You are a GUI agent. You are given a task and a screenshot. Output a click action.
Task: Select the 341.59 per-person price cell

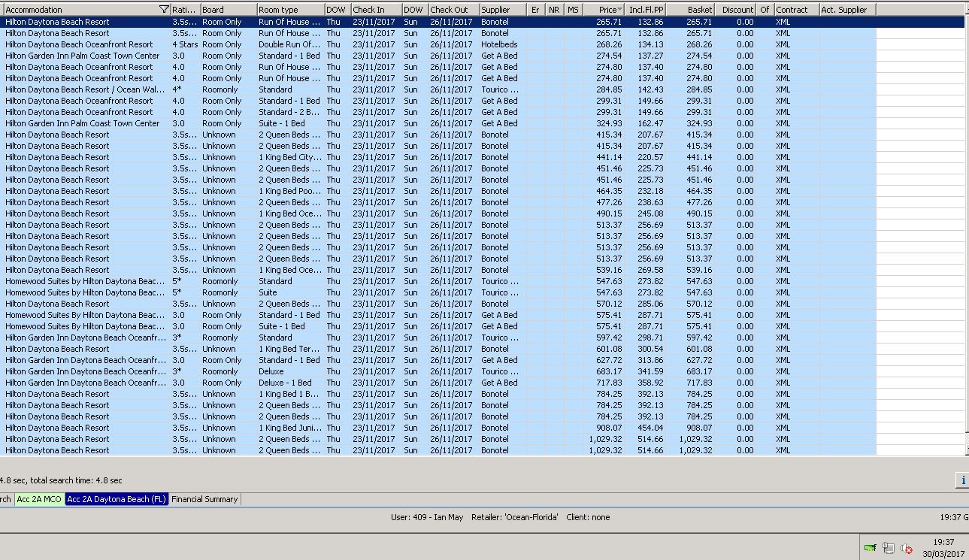click(x=646, y=371)
